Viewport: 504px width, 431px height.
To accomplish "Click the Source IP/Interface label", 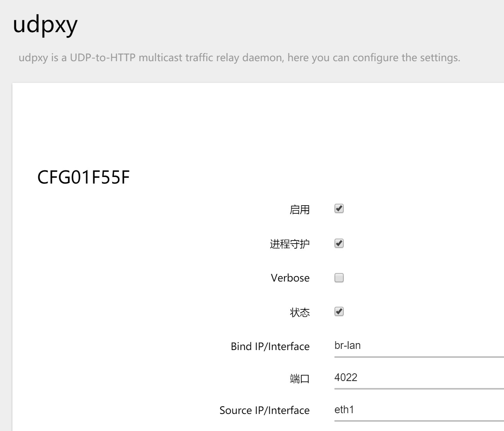I will pos(264,410).
